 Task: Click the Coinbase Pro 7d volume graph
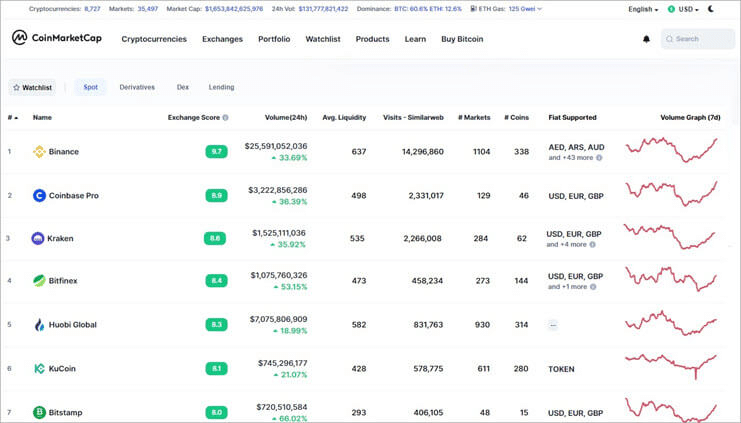672,194
